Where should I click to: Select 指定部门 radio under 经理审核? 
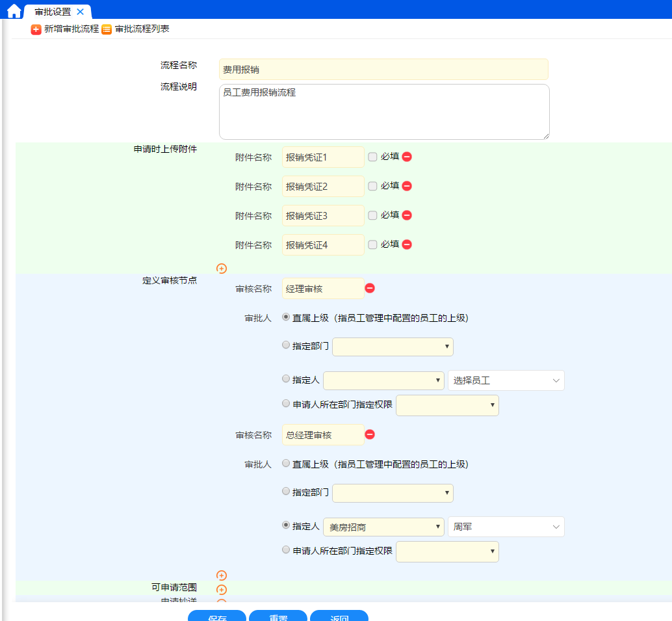(286, 345)
